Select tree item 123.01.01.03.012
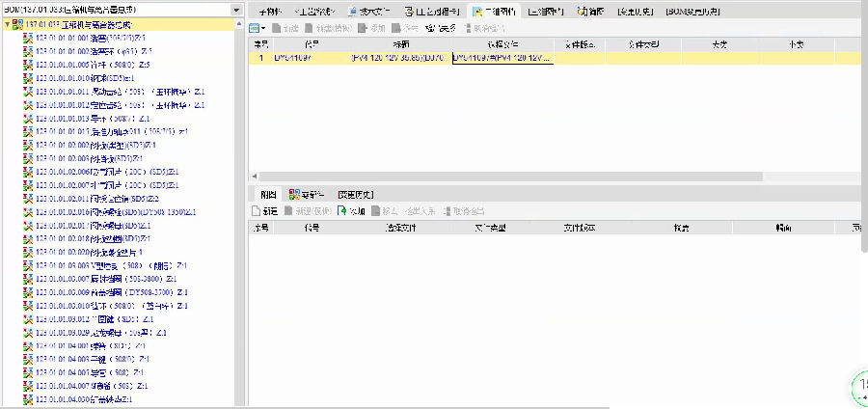 95,319
